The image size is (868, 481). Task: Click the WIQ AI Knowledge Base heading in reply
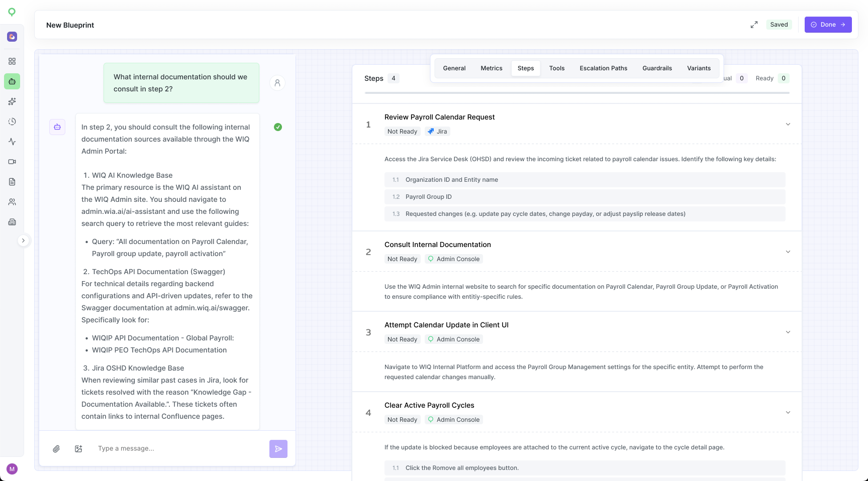pyautogui.click(x=132, y=175)
